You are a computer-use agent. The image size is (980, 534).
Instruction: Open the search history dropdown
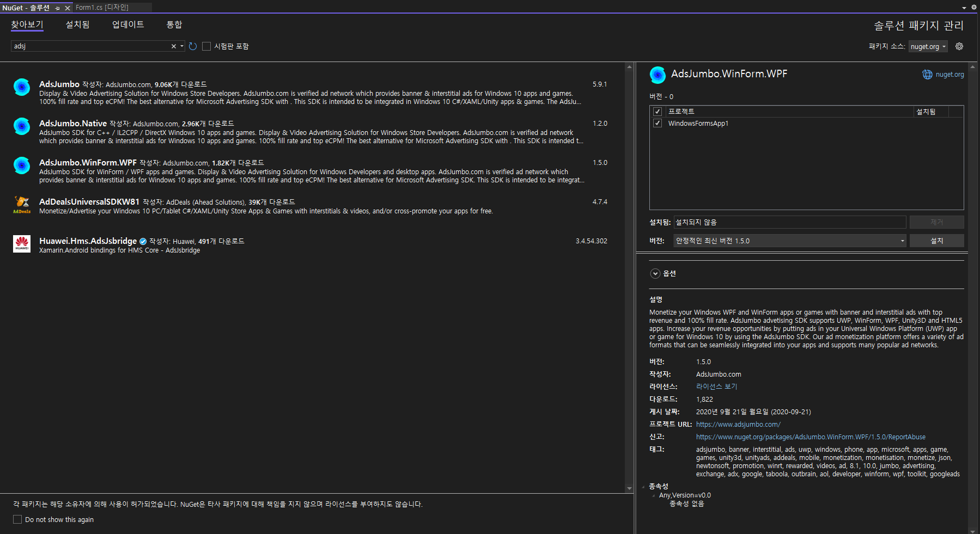pos(182,46)
